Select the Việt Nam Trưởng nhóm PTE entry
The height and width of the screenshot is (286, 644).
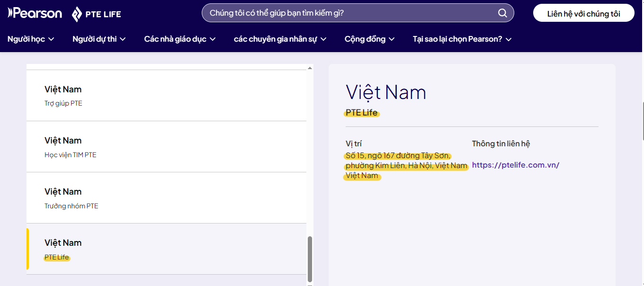(166, 198)
